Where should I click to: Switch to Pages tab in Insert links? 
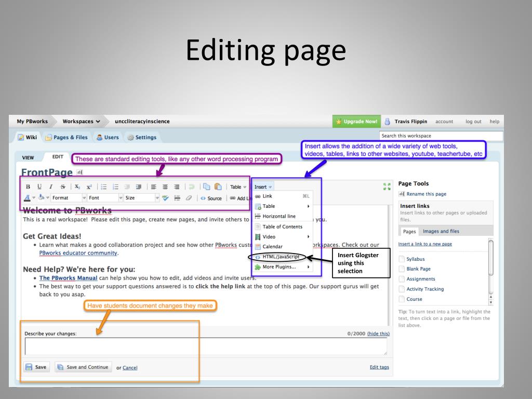tap(409, 231)
